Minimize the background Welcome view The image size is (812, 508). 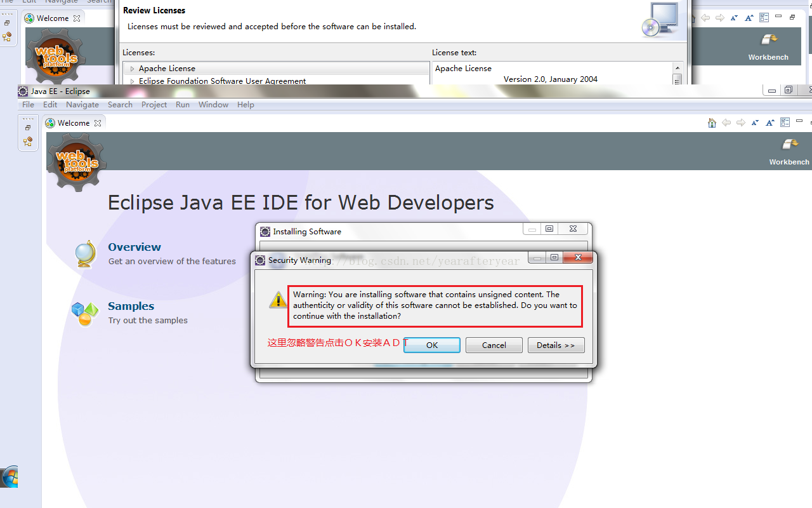point(778,16)
